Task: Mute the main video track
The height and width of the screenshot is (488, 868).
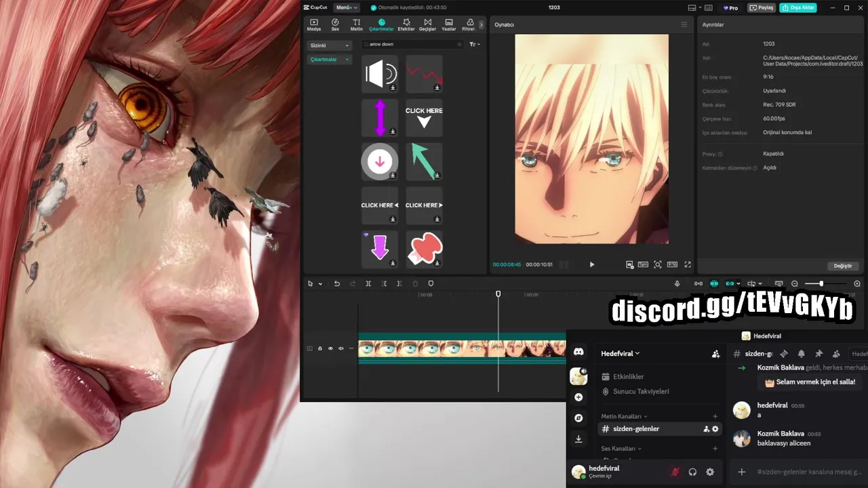Action: (x=340, y=348)
